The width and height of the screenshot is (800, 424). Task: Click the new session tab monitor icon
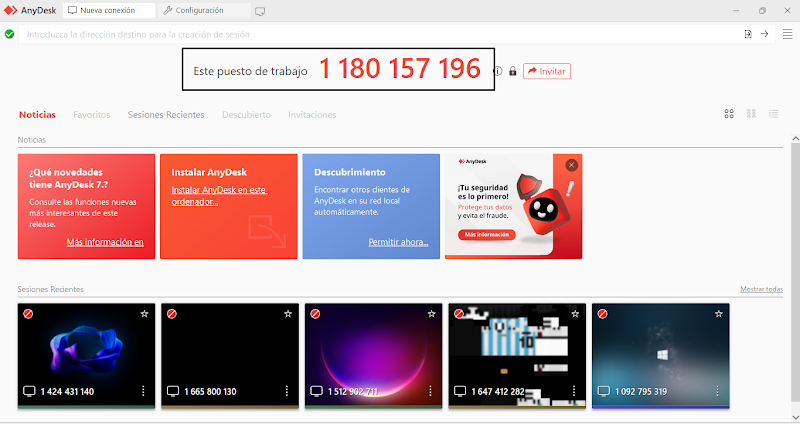point(260,11)
